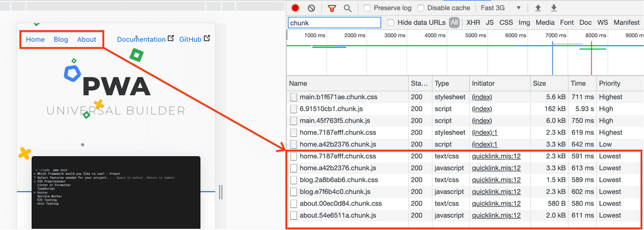Click (index):1 initiator of home.7187efff.chunk.css stylesheet
Viewport: 644px width, 230px height.
click(485, 132)
